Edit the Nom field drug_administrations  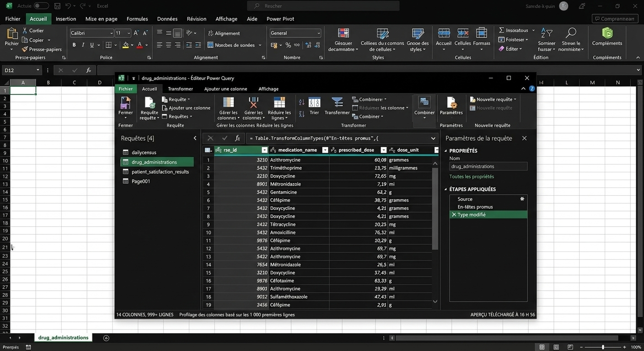488,166
